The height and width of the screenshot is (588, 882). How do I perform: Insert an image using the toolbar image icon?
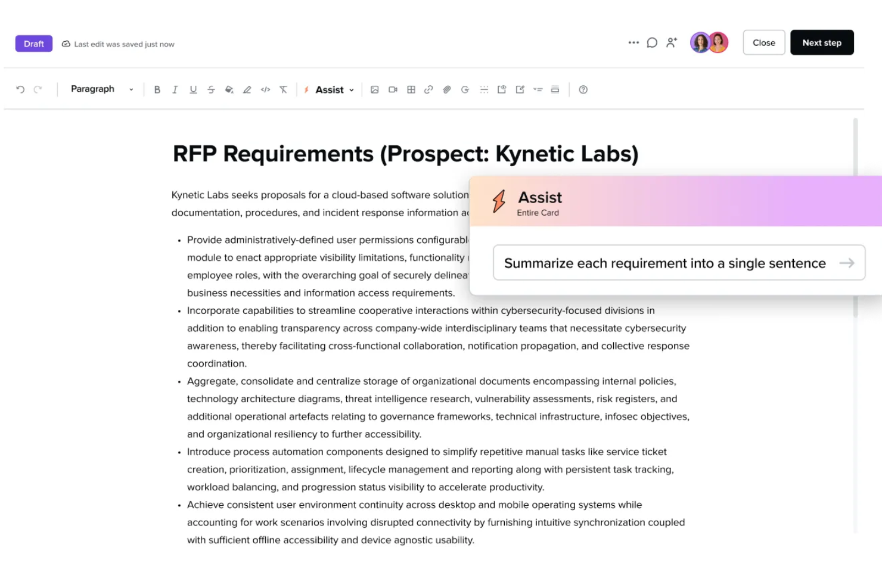[374, 89]
